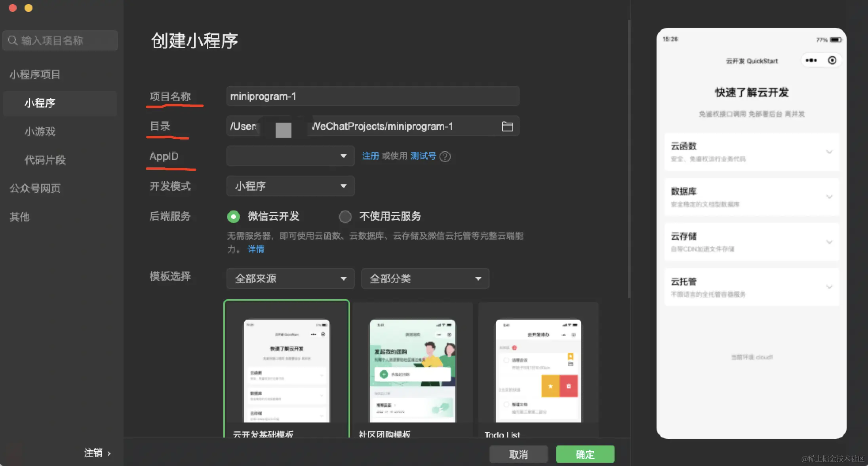
Task: Expand the 数据库 section in preview
Action: pyautogui.click(x=830, y=197)
